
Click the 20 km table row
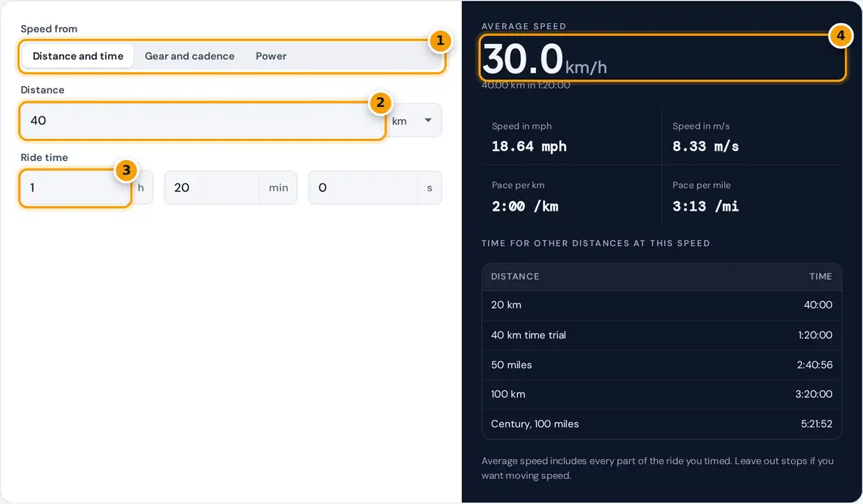pyautogui.click(x=662, y=305)
